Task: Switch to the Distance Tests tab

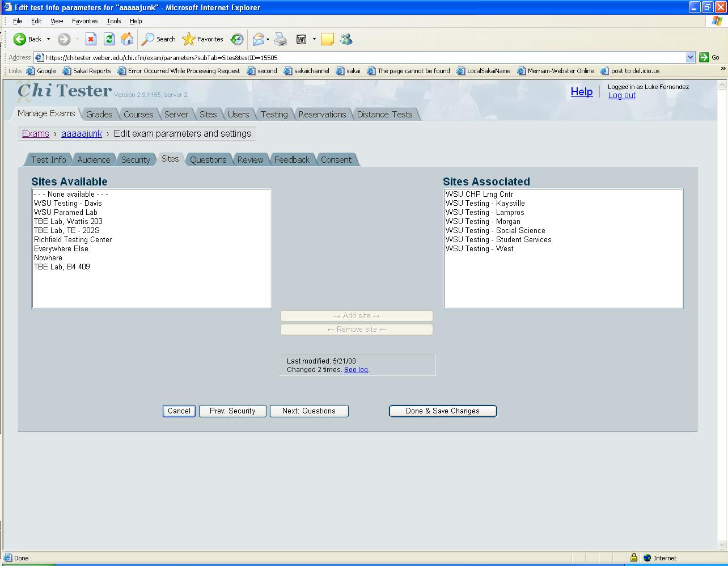Action: pos(384,114)
